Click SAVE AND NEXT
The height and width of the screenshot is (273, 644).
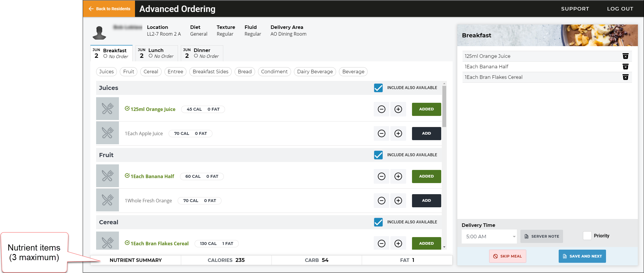[x=582, y=256]
